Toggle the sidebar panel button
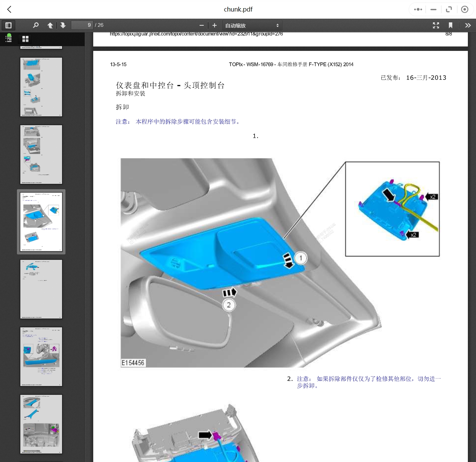This screenshot has height=462, width=476. [8, 25]
